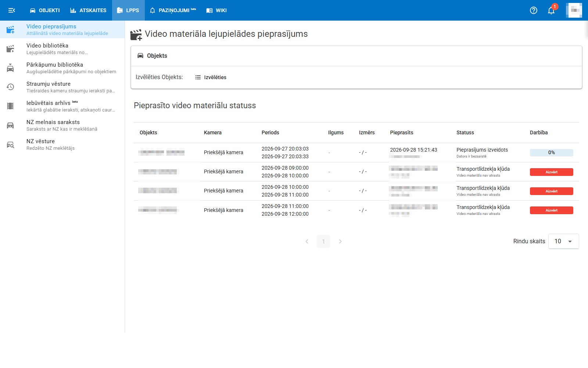
Task: Select the LPPS top menu tab
Action: click(128, 10)
